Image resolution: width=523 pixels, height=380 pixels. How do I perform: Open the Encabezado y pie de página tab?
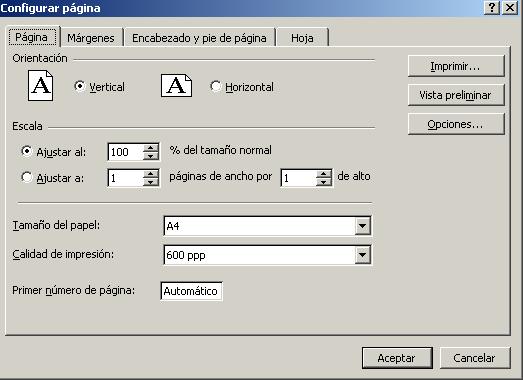click(199, 38)
